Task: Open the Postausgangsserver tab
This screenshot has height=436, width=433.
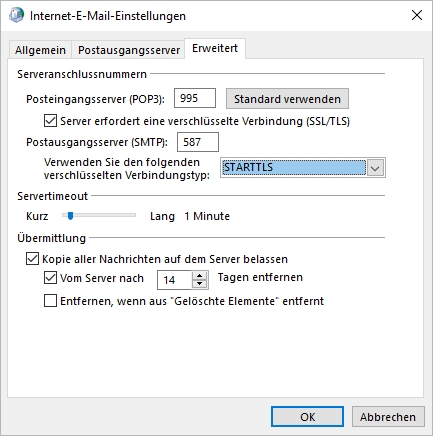Action: [129, 50]
